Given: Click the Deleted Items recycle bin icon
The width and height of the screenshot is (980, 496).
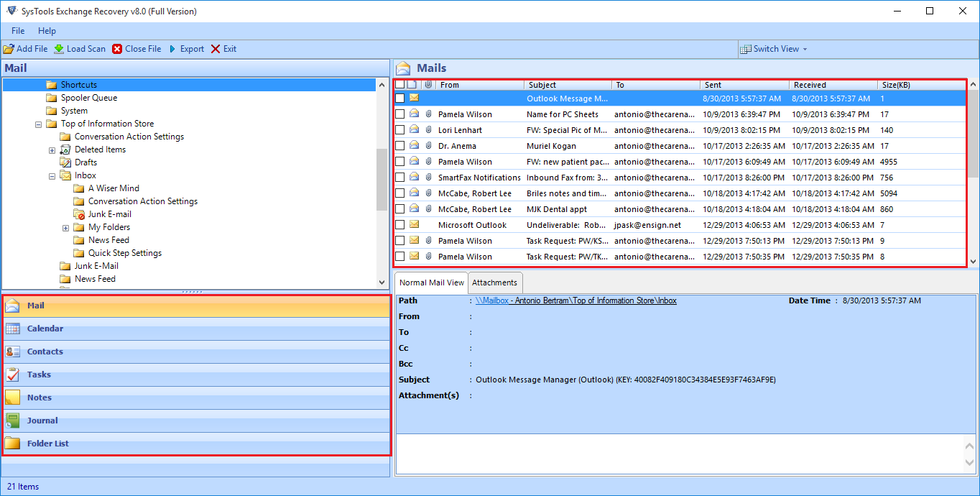Looking at the screenshot, I should pyautogui.click(x=65, y=150).
